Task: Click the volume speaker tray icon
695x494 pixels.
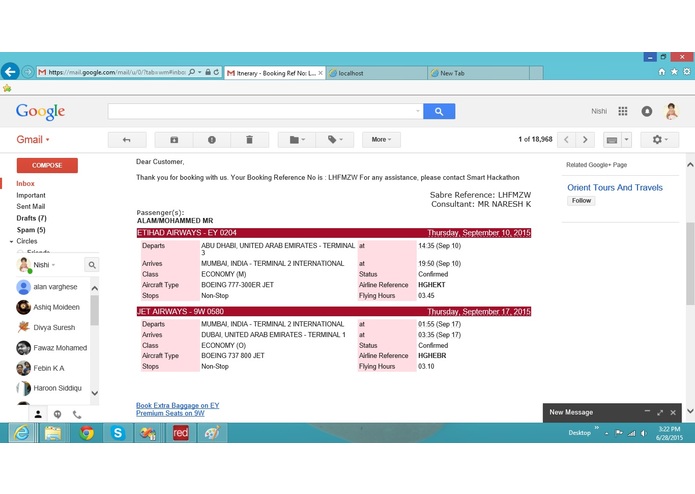Action: (x=644, y=433)
